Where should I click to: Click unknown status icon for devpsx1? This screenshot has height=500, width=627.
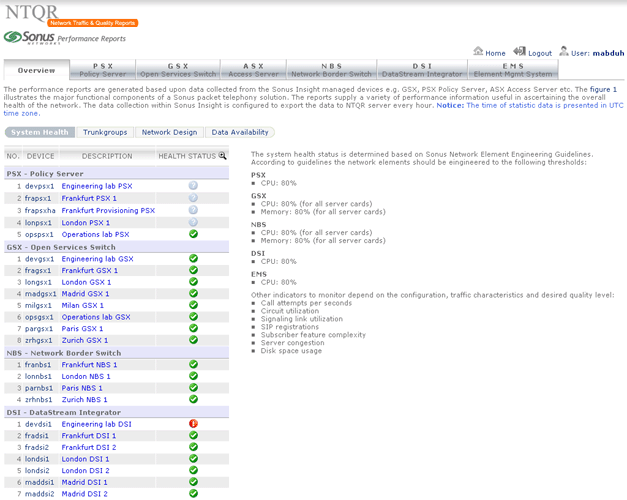point(193,186)
